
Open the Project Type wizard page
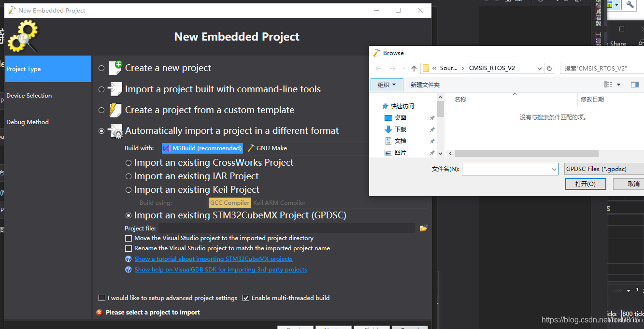tap(48, 69)
